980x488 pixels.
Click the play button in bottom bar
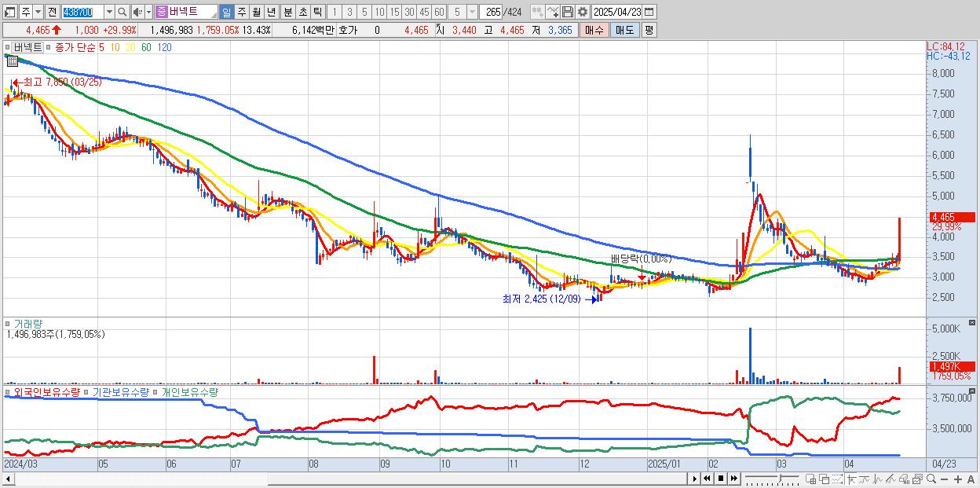point(695,479)
